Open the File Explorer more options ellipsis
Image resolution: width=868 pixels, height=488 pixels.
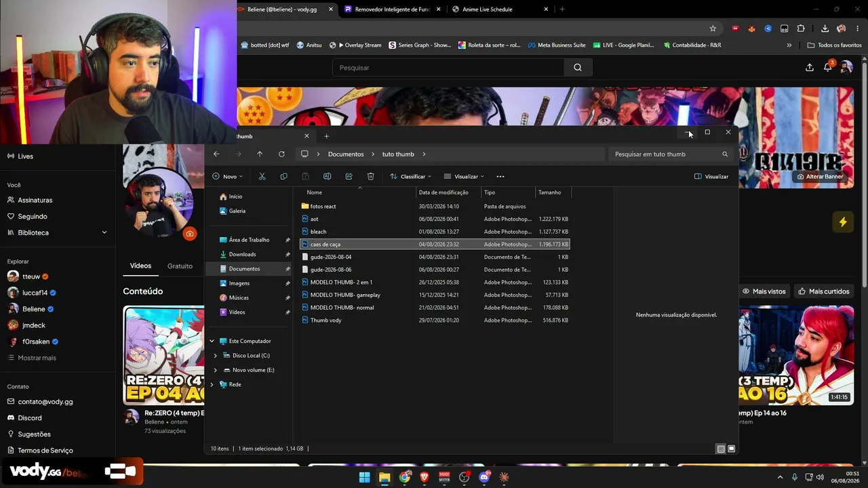[500, 176]
